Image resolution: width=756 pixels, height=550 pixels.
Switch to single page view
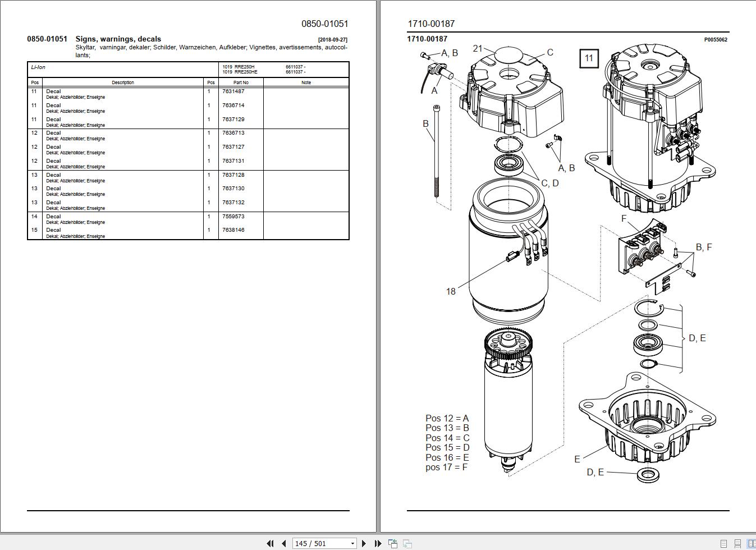(724, 544)
